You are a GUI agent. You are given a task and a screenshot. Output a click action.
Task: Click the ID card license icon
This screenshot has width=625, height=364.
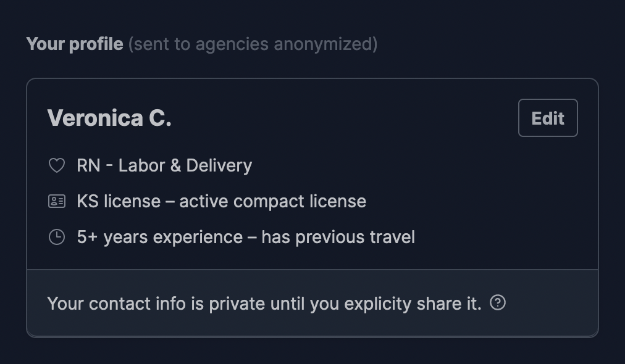click(x=57, y=202)
